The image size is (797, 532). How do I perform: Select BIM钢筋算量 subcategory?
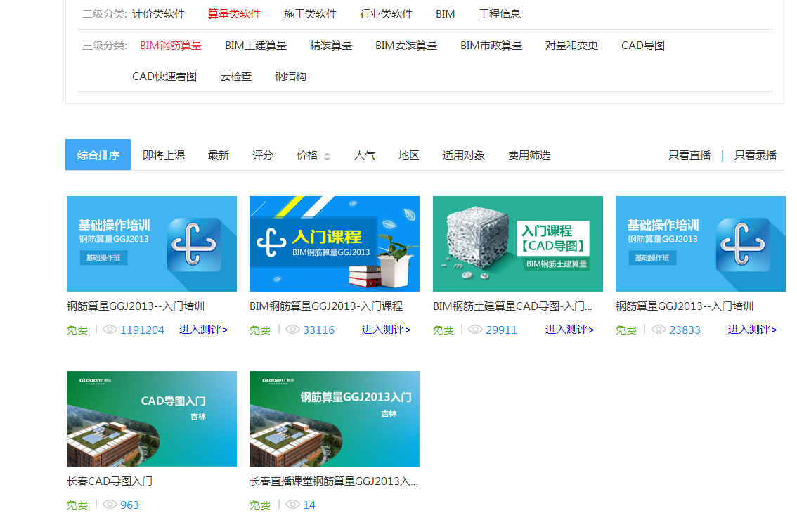(x=171, y=46)
